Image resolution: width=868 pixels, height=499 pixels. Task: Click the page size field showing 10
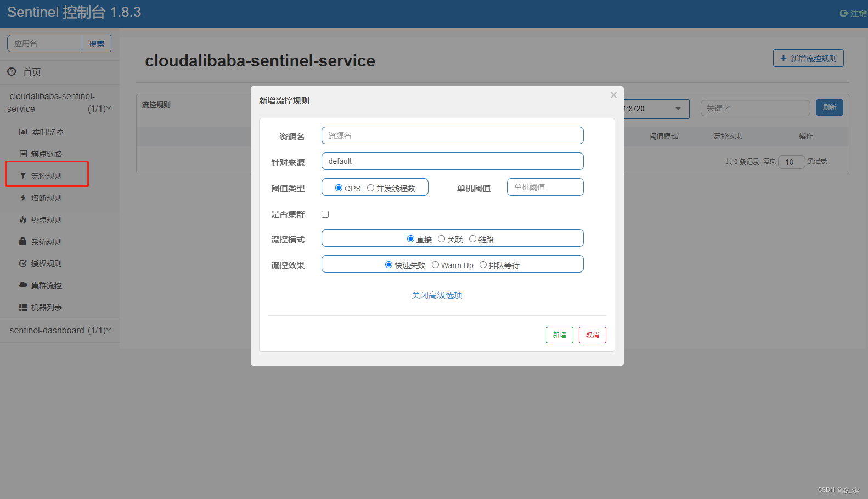tap(792, 162)
